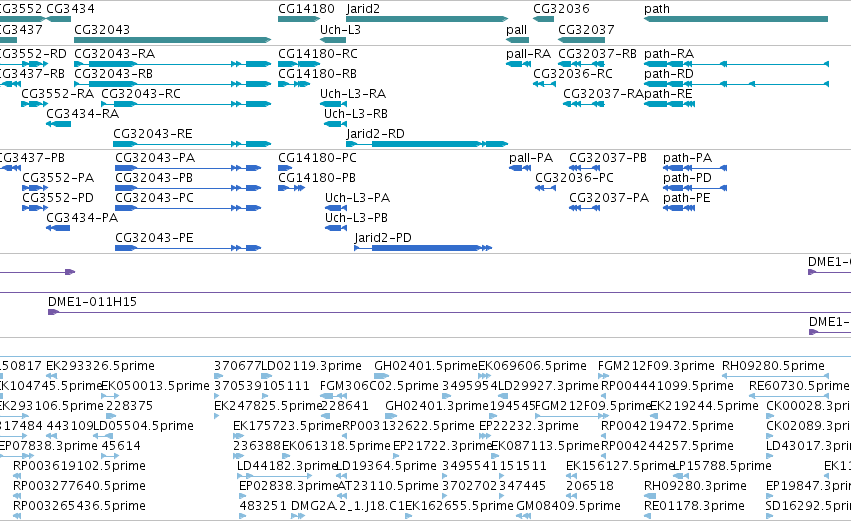Select EST FGM212F09.3prime label
This screenshot has height=521, width=851.
[656, 366]
